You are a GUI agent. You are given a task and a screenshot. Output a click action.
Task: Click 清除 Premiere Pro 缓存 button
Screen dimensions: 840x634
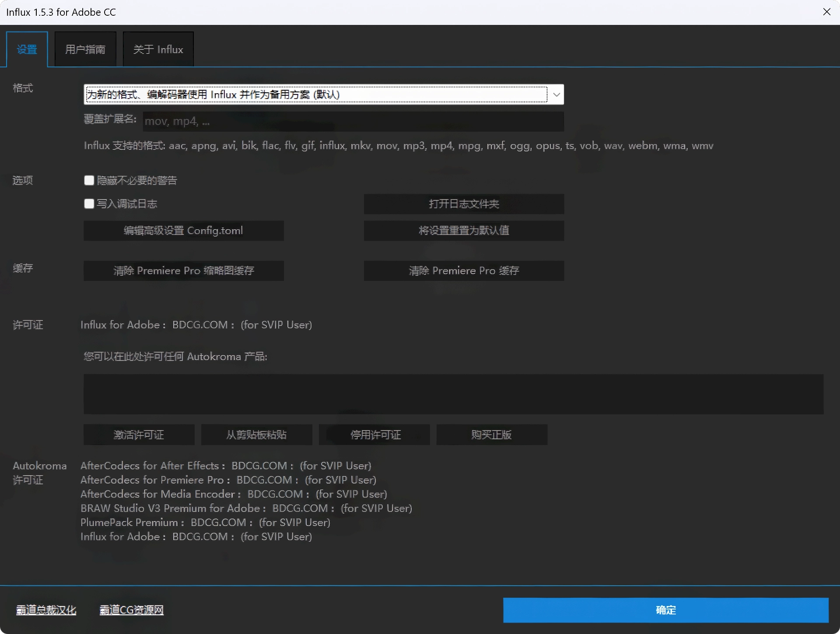click(464, 271)
